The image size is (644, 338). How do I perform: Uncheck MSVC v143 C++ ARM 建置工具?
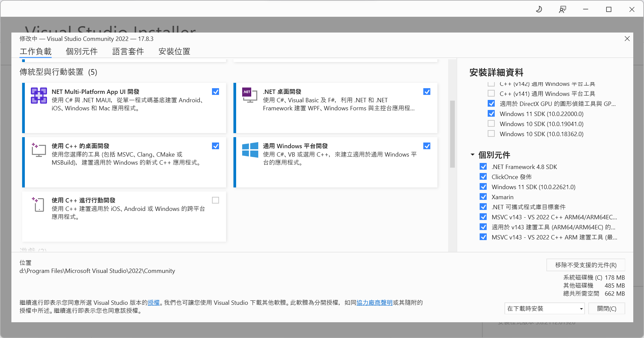pos(483,237)
